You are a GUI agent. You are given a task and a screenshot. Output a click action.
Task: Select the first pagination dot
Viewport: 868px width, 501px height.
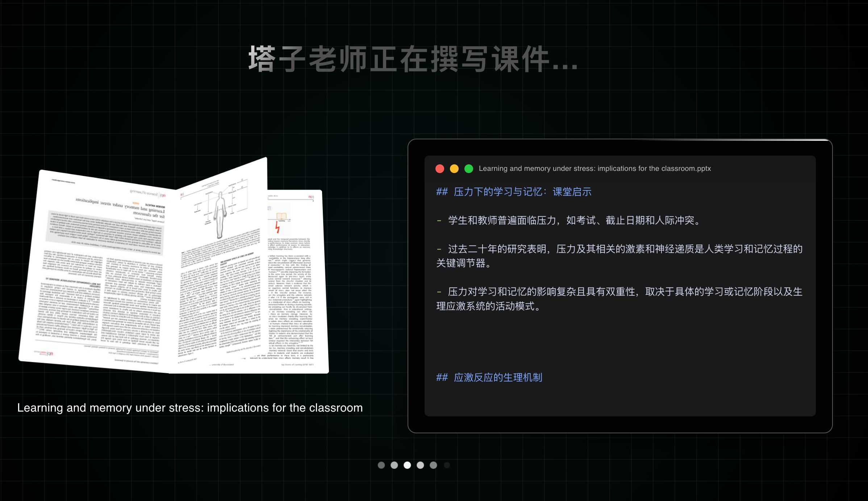(381, 465)
